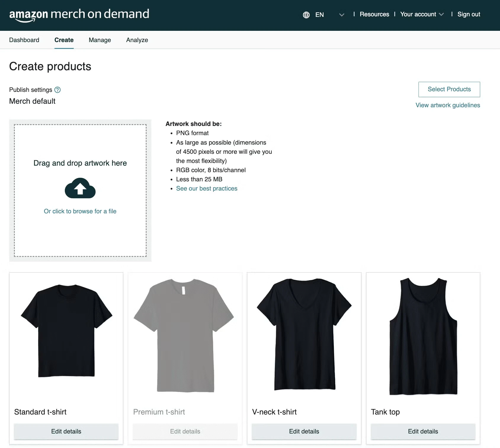Viewport: 500px width, 448px height.
Task: Switch to the Dashboard tab
Action: pos(24,40)
